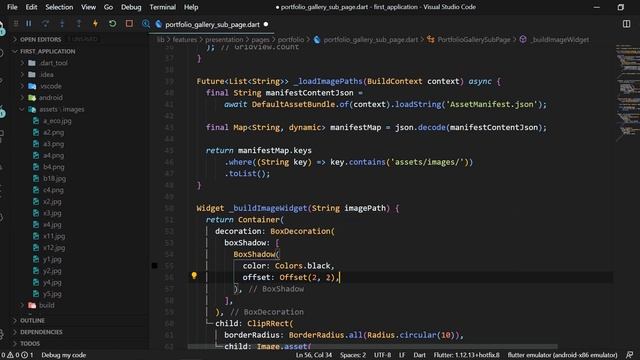Open the Dart DevTools inspector icon

point(146,24)
